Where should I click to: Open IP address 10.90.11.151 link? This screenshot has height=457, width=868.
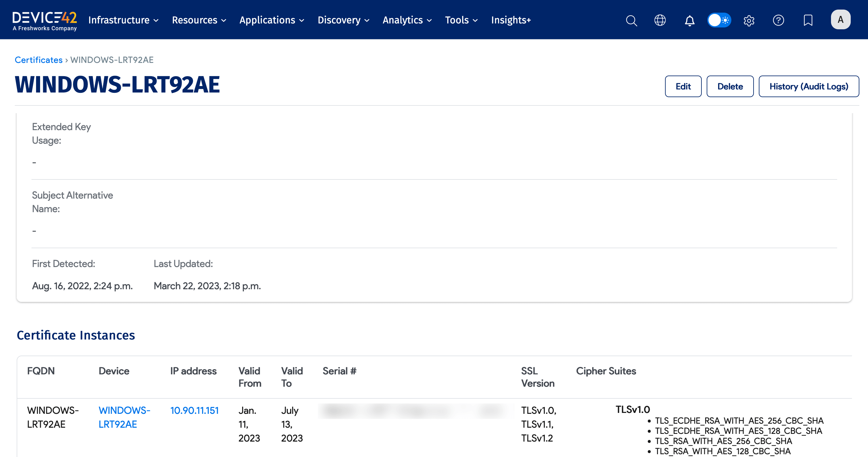pyautogui.click(x=194, y=410)
